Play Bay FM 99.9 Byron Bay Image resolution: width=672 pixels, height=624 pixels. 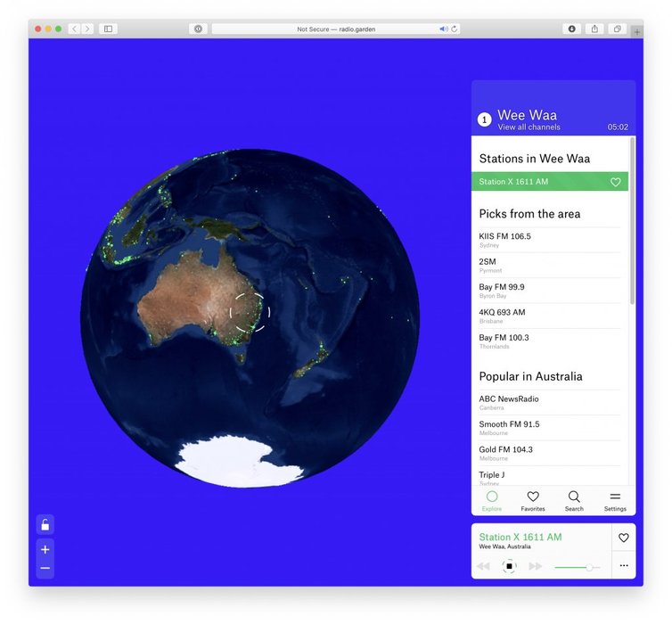click(x=550, y=291)
